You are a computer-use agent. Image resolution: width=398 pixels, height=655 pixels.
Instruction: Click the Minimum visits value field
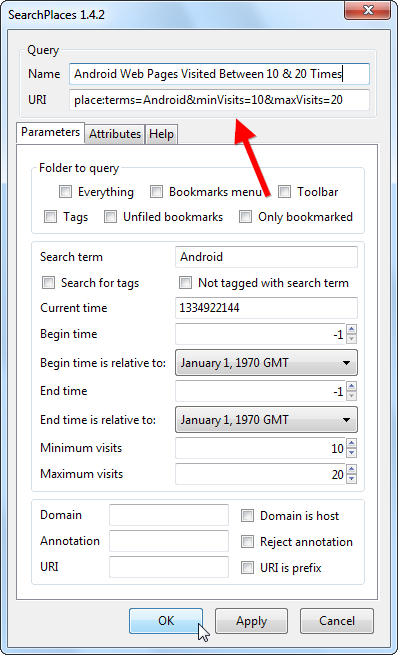point(260,448)
